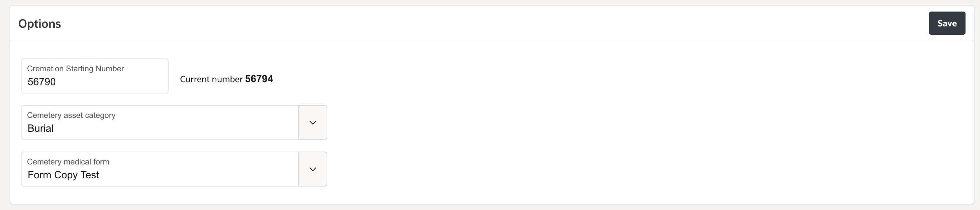980x210 pixels.
Task: Click the down arrow icon on asset category
Action: (x=313, y=122)
